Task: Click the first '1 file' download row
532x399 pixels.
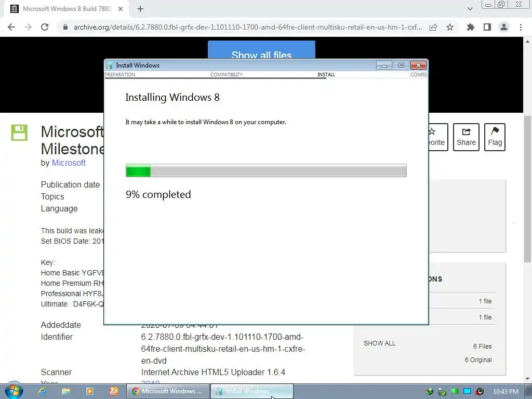Action: tap(485, 301)
